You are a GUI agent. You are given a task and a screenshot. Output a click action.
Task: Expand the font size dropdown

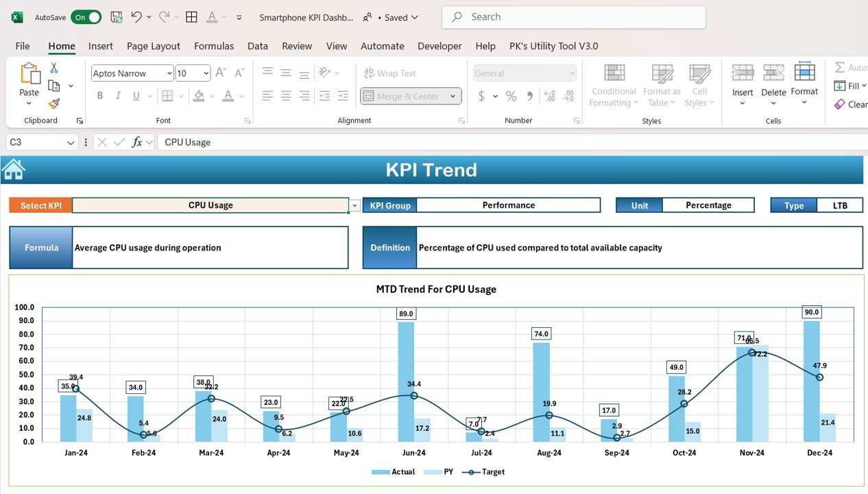pyautogui.click(x=206, y=73)
